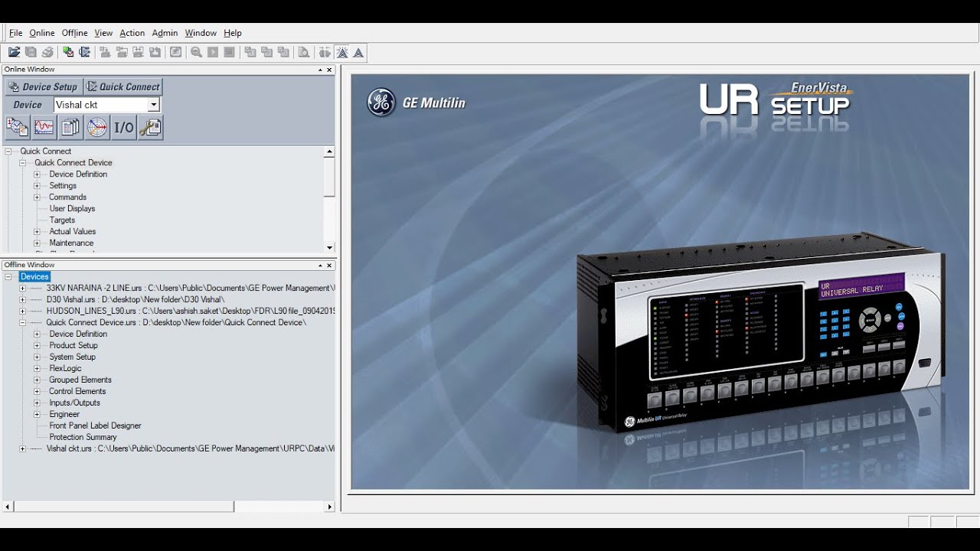Image resolution: width=980 pixels, height=551 pixels.
Task: Expand Maintenance node
Action: coord(37,243)
